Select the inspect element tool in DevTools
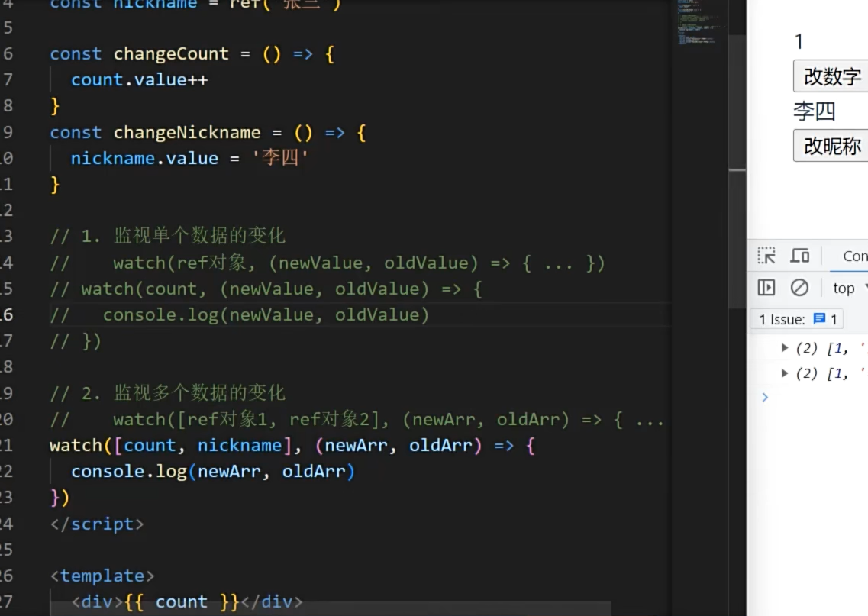868x616 pixels. click(766, 255)
